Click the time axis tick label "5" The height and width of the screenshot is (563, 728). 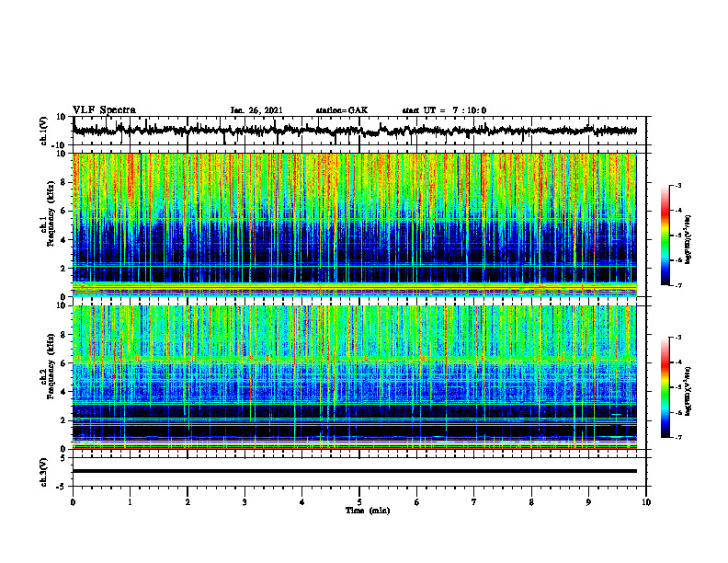[x=359, y=502]
